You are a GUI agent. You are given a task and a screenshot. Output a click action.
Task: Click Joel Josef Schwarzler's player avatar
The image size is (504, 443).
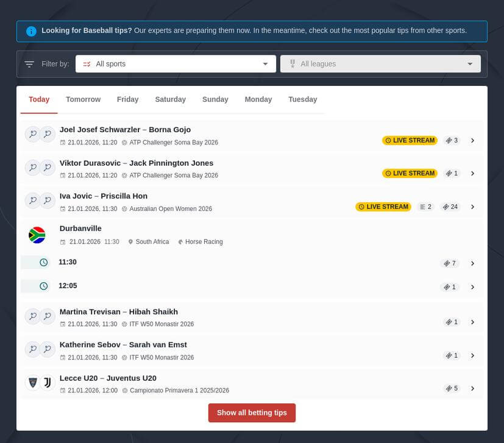32,133
